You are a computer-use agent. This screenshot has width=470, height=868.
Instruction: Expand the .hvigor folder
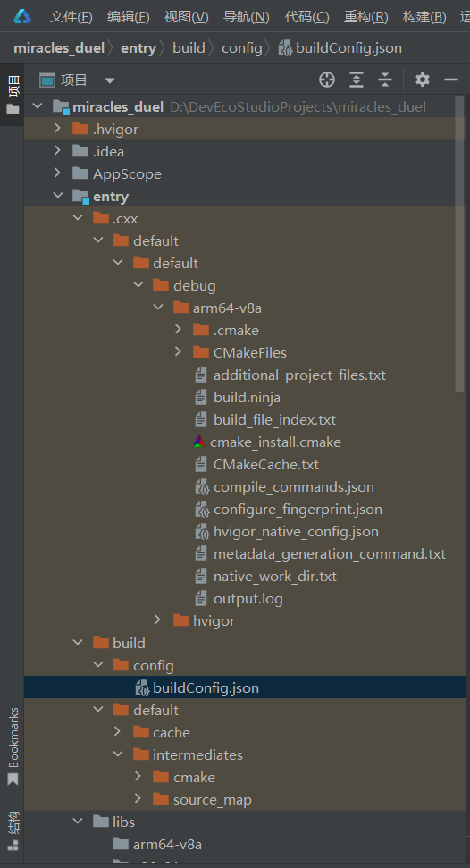click(x=57, y=129)
